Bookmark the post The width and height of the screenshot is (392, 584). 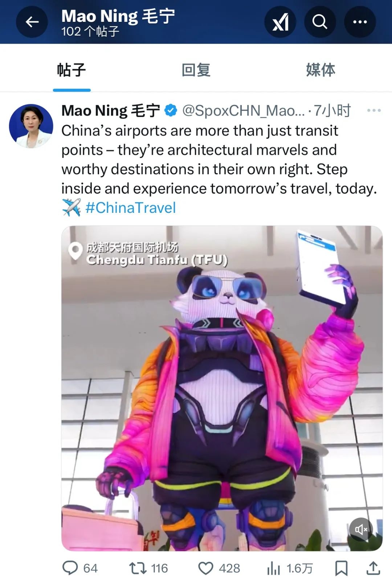(341, 568)
